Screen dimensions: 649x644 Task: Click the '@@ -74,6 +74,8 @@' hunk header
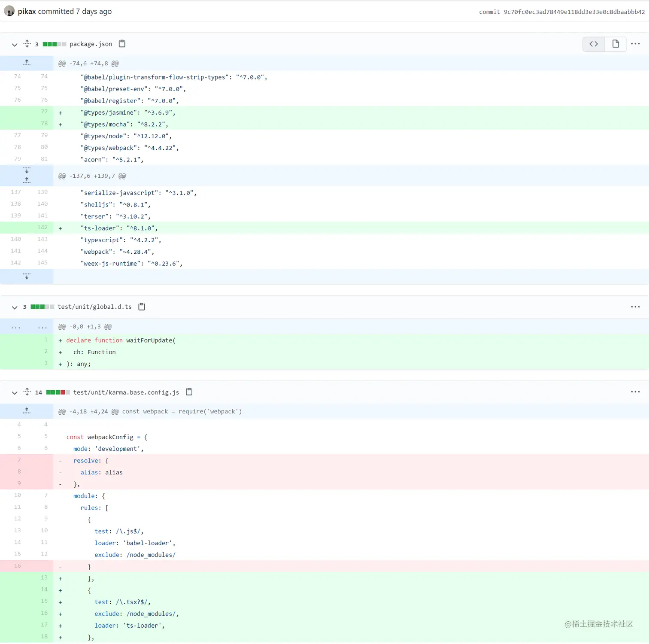coord(88,64)
